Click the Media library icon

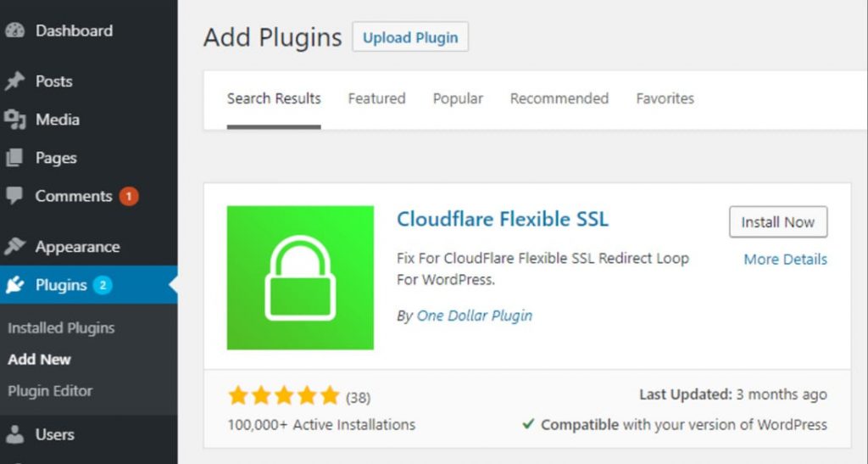(14, 120)
